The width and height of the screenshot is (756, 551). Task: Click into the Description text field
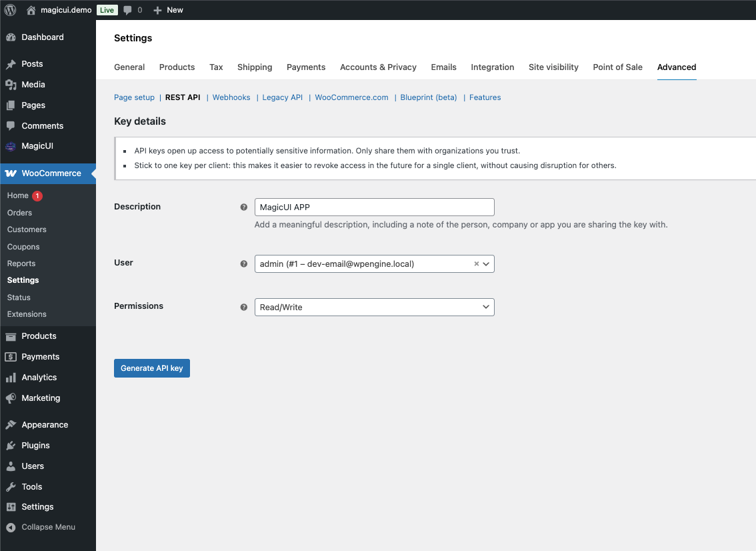click(374, 207)
